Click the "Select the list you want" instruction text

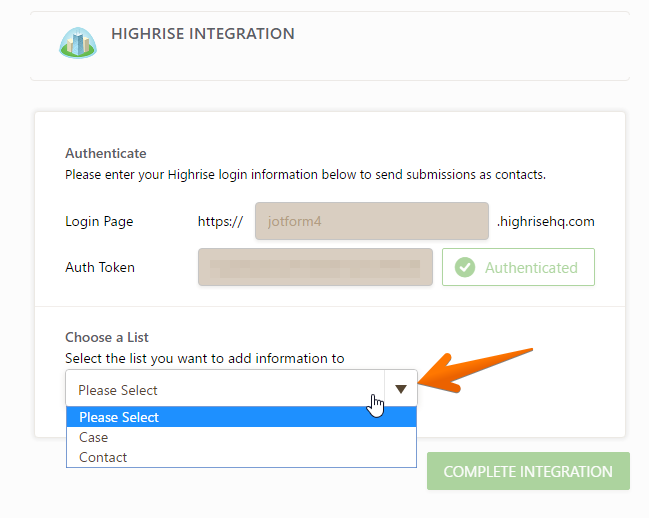click(x=204, y=357)
